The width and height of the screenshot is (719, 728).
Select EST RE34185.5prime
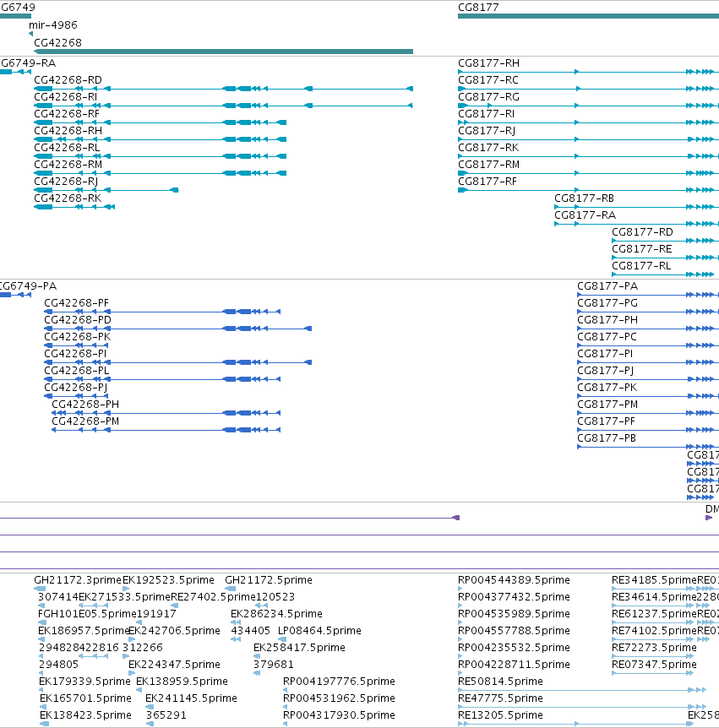click(654, 580)
